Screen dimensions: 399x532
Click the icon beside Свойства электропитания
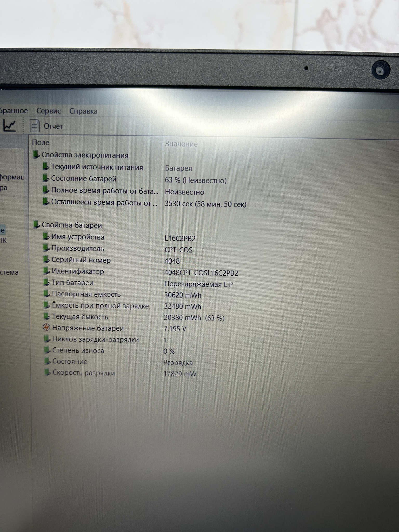(x=36, y=154)
